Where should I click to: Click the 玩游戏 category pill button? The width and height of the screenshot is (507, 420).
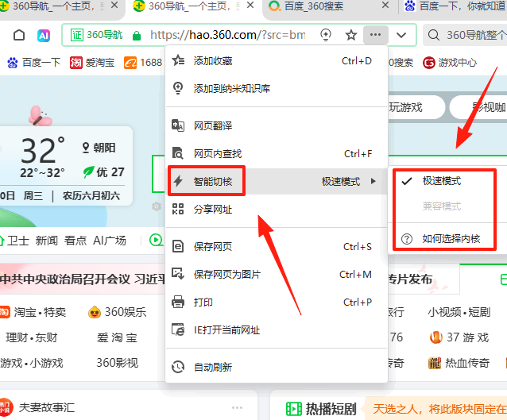415,107
